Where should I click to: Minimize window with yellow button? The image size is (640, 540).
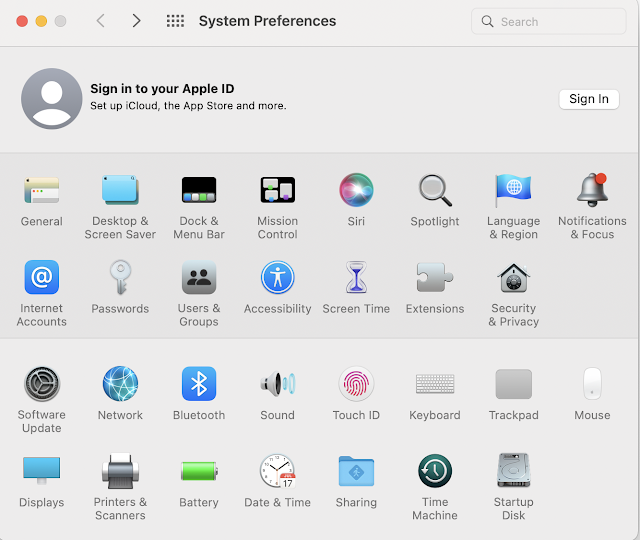click(41, 21)
